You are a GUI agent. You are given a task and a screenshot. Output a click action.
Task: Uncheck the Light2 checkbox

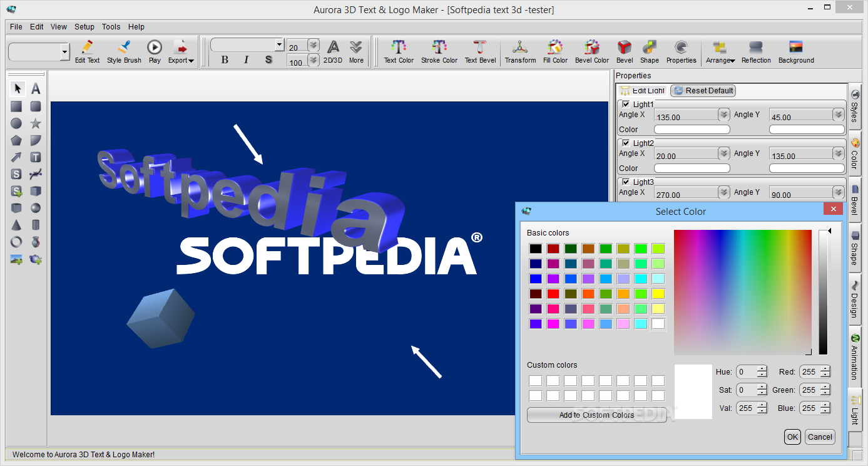point(626,143)
